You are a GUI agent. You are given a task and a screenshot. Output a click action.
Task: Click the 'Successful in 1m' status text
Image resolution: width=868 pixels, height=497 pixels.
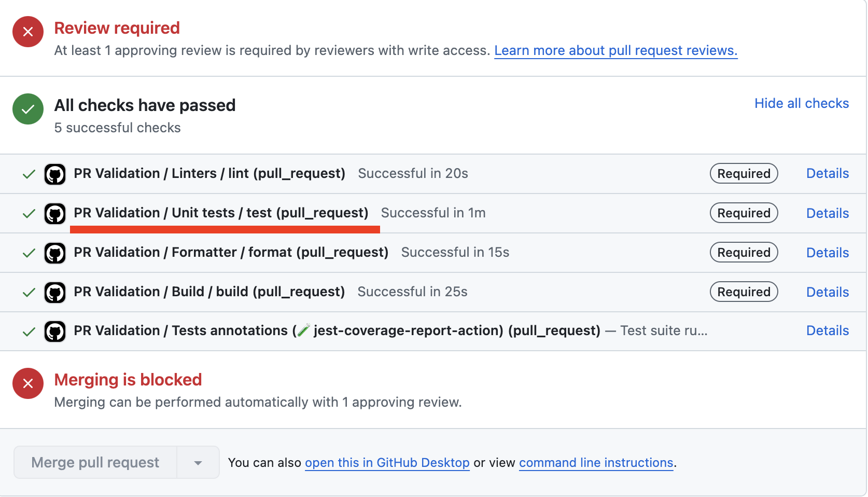[x=433, y=213]
